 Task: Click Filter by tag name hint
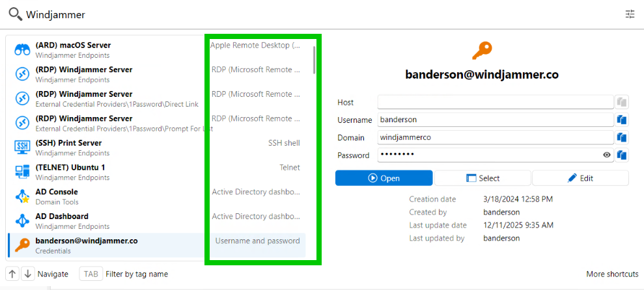(137, 274)
